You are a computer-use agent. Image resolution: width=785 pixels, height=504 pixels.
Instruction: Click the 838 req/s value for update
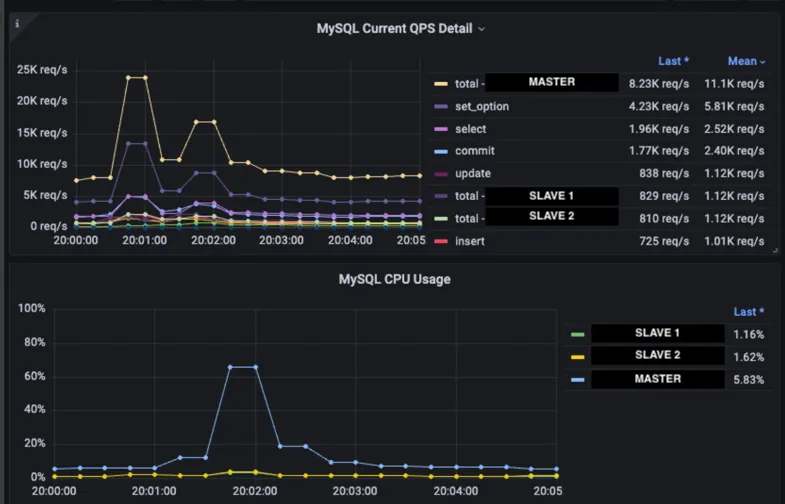pyautogui.click(x=664, y=174)
